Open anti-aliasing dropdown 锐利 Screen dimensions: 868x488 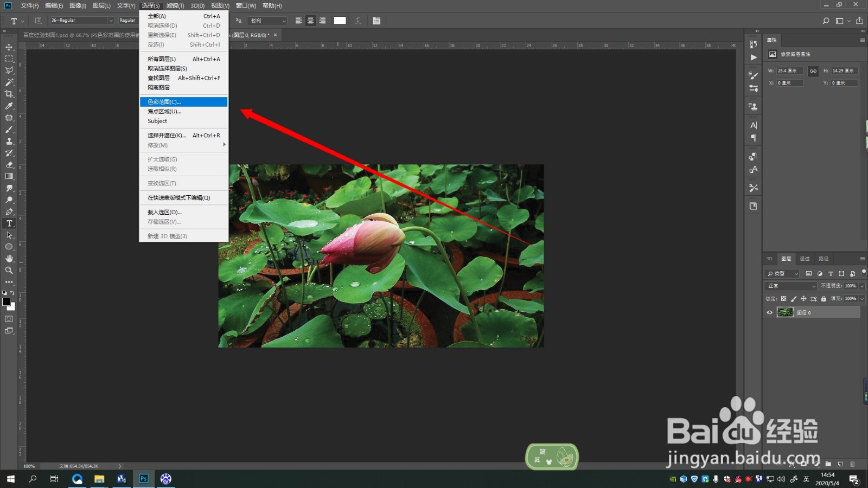click(x=268, y=21)
